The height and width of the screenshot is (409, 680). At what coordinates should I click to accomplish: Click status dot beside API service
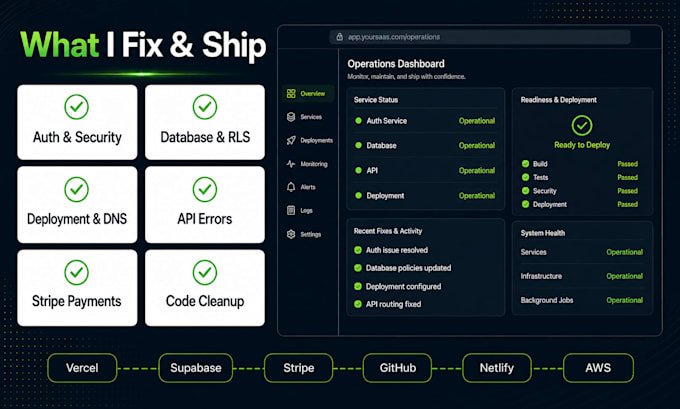click(x=358, y=171)
